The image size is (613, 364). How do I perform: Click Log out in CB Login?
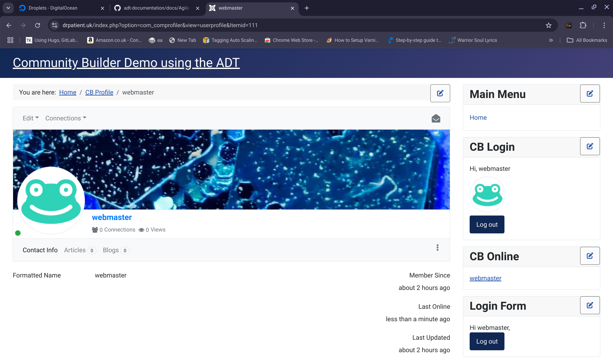(x=487, y=224)
